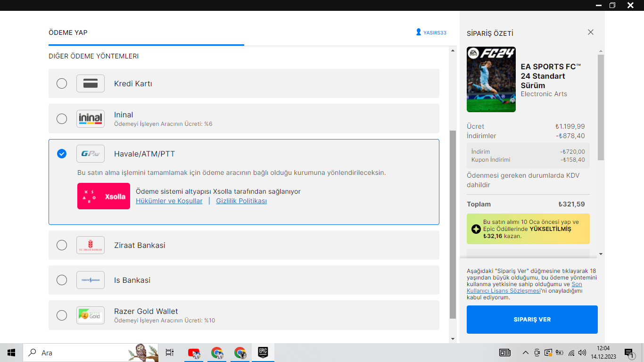This screenshot has height=362, width=644.
Task: Open the Gizlilik Politikası link
Action: pyautogui.click(x=241, y=201)
